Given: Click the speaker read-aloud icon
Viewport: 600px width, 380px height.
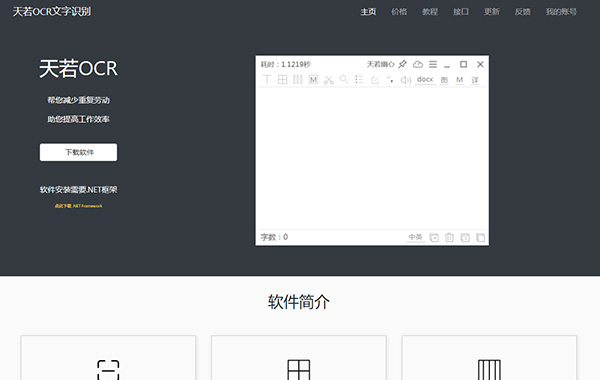Looking at the screenshot, I should point(406,80).
